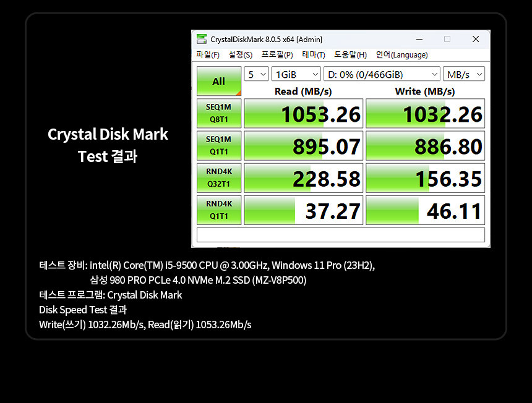Run all benchmarks with All button

pyautogui.click(x=219, y=82)
